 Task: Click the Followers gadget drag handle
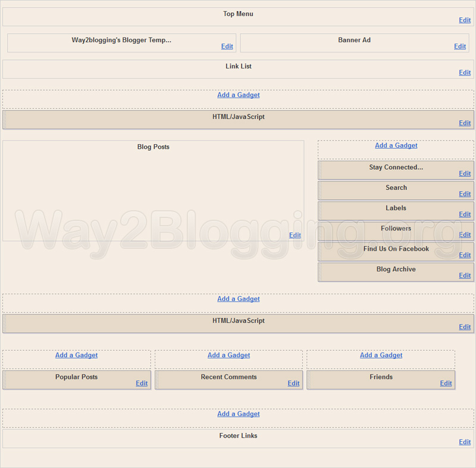click(320, 232)
